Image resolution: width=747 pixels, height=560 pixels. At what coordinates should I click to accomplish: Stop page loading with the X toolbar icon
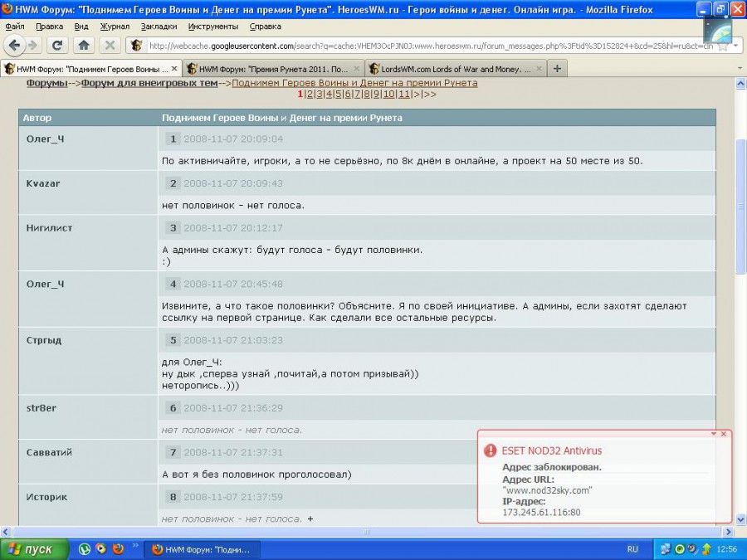point(110,46)
